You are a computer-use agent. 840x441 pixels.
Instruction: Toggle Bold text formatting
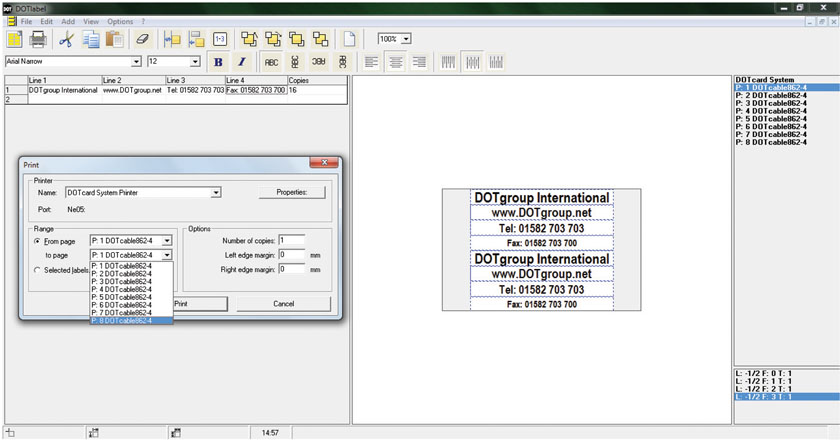coord(218,62)
